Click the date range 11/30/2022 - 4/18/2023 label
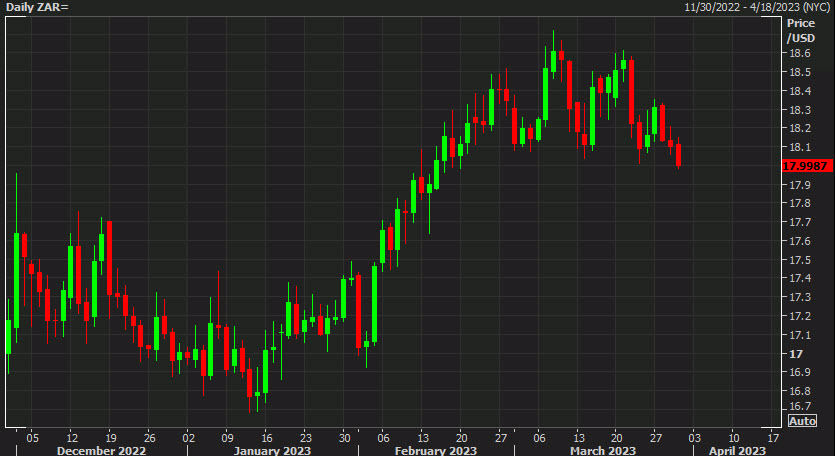 (x=758, y=7)
